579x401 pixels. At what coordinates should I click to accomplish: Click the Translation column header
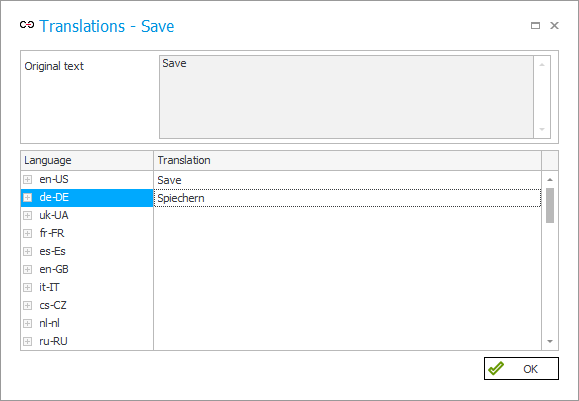pos(347,160)
